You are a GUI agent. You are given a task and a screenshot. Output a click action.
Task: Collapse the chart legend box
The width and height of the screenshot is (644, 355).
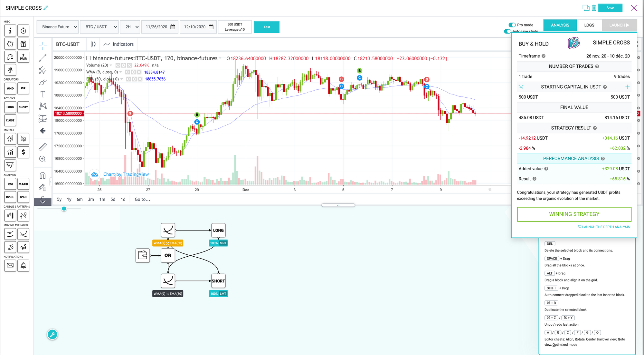(89, 58)
